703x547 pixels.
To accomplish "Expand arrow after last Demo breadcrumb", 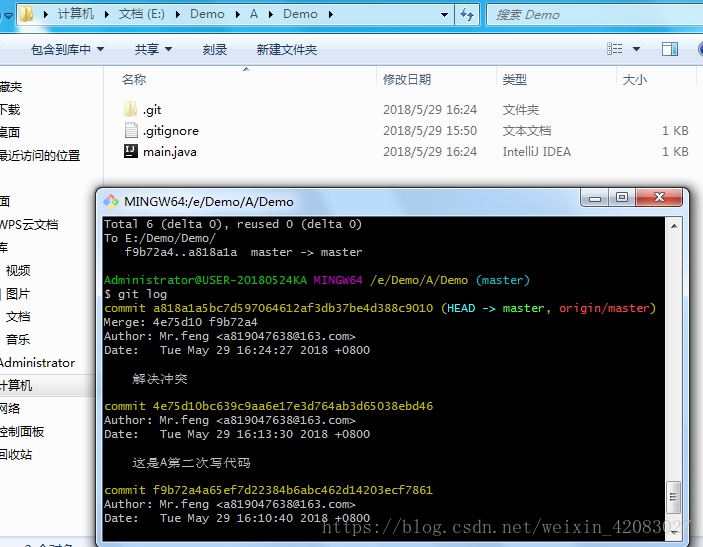I will [331, 14].
